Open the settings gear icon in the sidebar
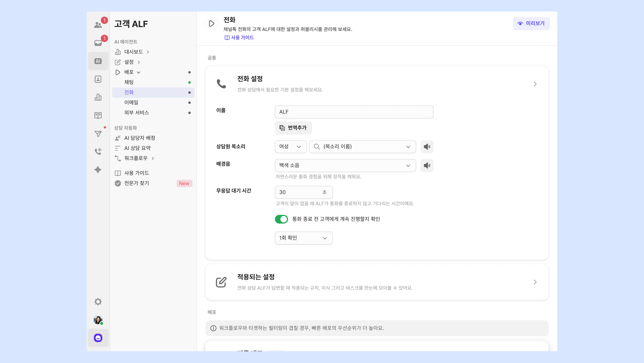This screenshot has width=644, height=363. [x=98, y=302]
